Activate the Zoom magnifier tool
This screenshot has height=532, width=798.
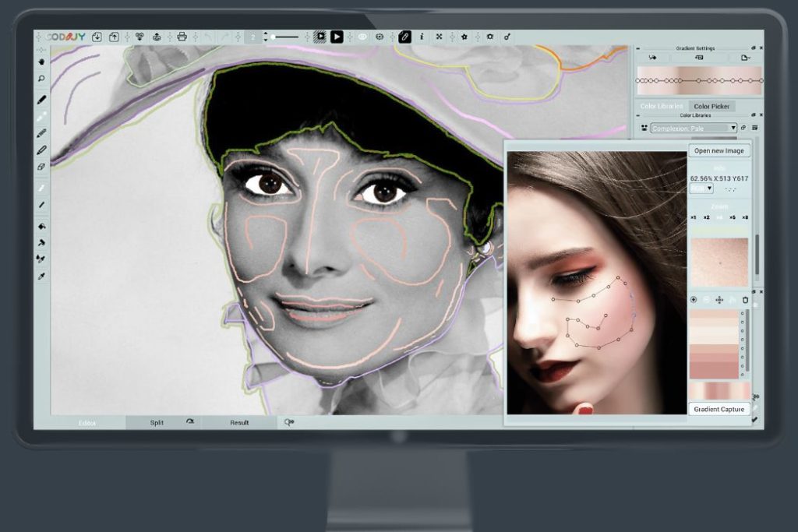click(43, 79)
